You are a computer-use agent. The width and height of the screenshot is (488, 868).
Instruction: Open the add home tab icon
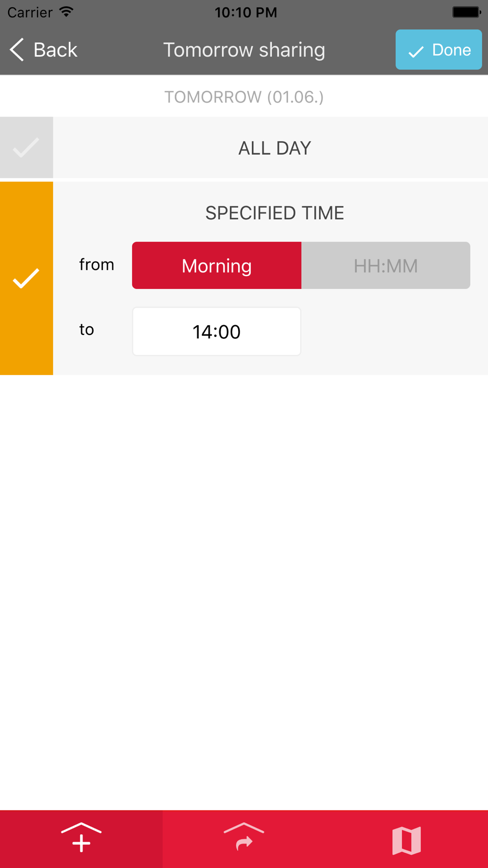81,838
